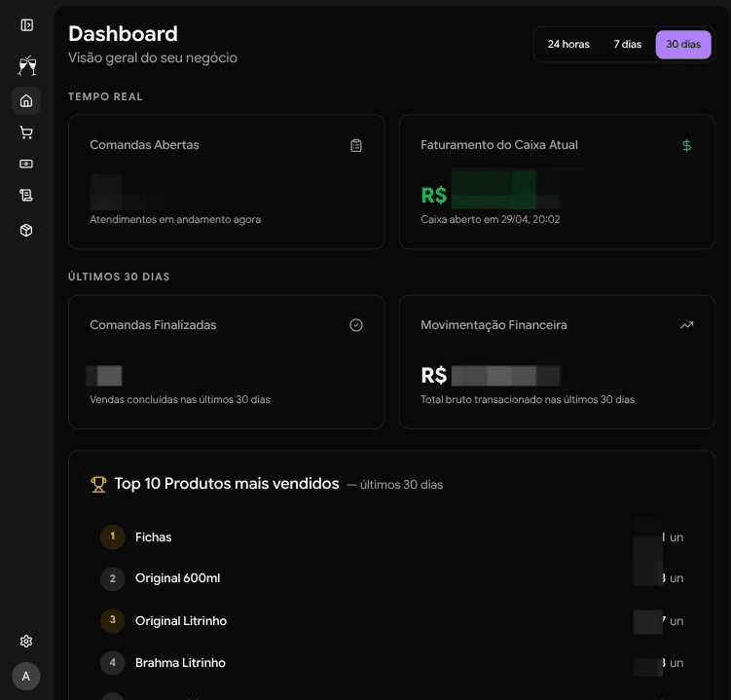Click clipboard icon on Comandas Abertas card
The height and width of the screenshot is (700, 731).
[x=356, y=145]
